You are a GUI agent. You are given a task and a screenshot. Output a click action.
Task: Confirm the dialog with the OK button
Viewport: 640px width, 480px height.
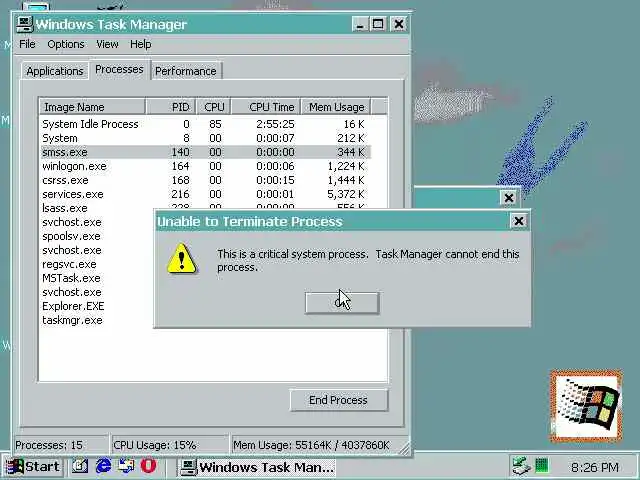(342, 303)
